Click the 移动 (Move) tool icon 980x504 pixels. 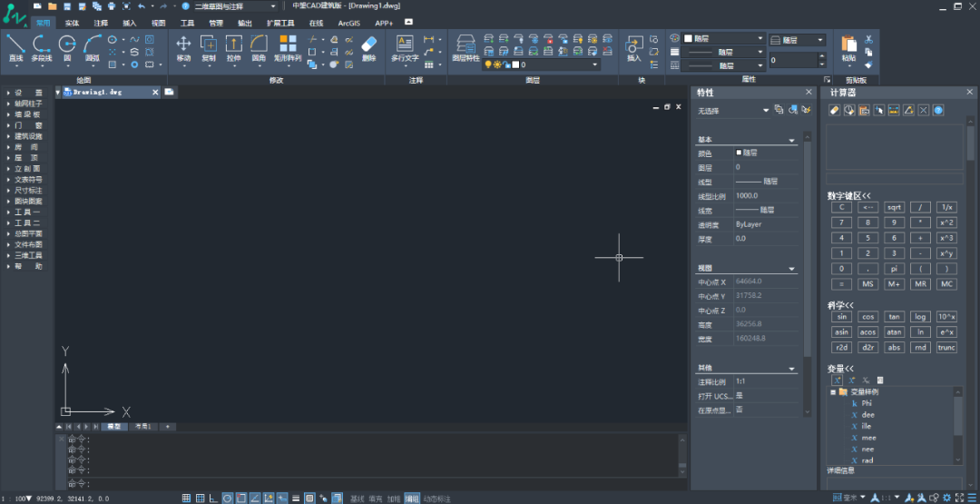(183, 47)
